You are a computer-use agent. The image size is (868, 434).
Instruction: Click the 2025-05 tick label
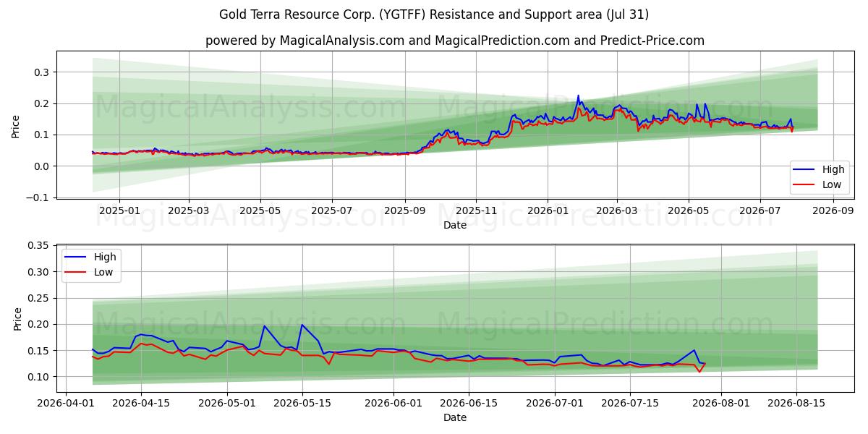(260, 210)
